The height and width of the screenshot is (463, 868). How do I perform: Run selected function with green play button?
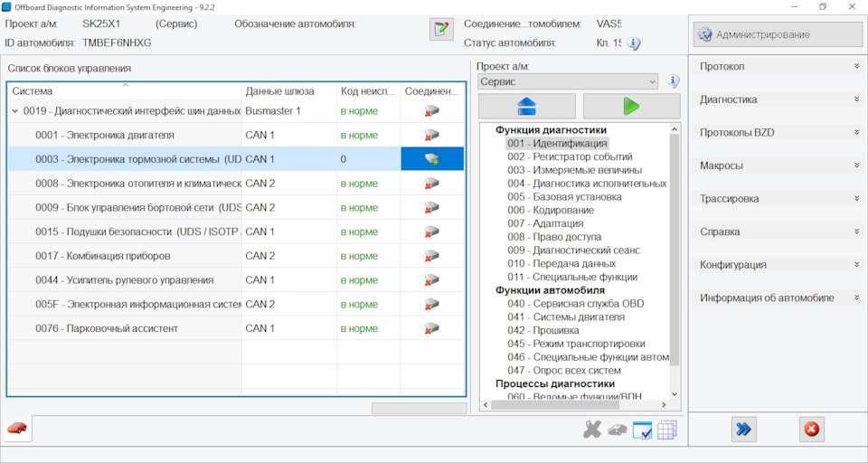pos(632,106)
